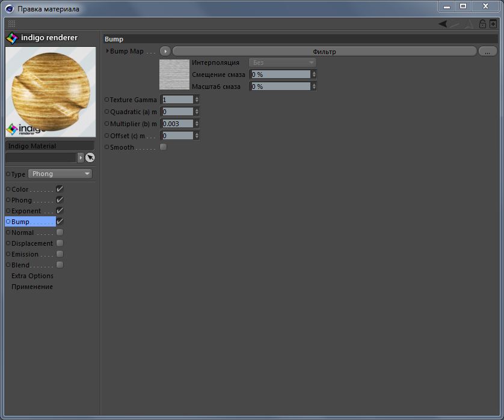The image size is (504, 420).
Task: Open the Type dropdown showing Phong
Action: pos(60,174)
